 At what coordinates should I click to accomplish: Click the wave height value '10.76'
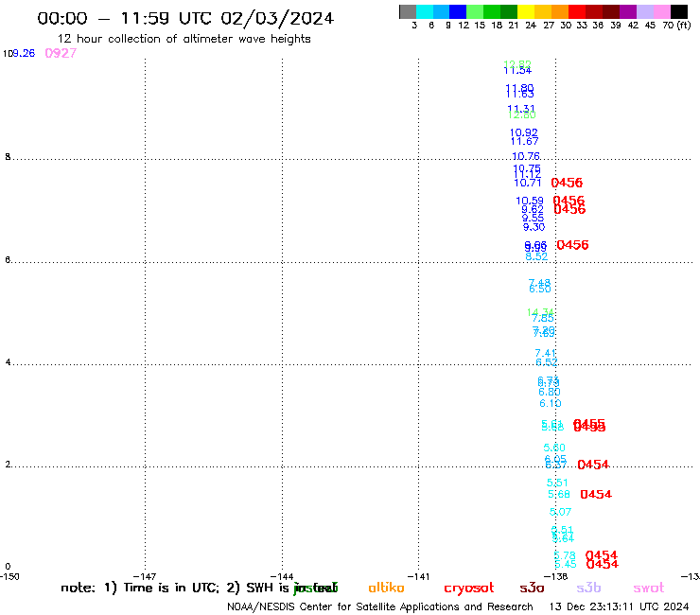526,156
